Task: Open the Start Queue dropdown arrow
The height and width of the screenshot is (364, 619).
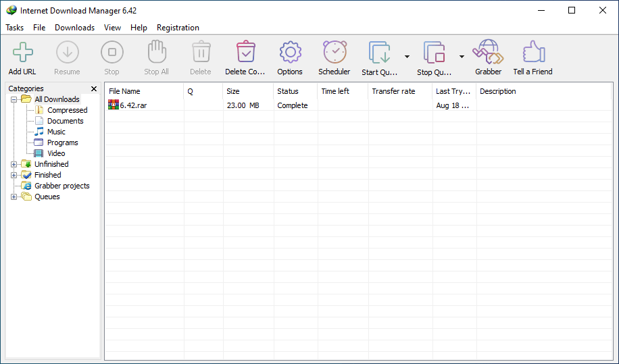Action: pos(407,57)
